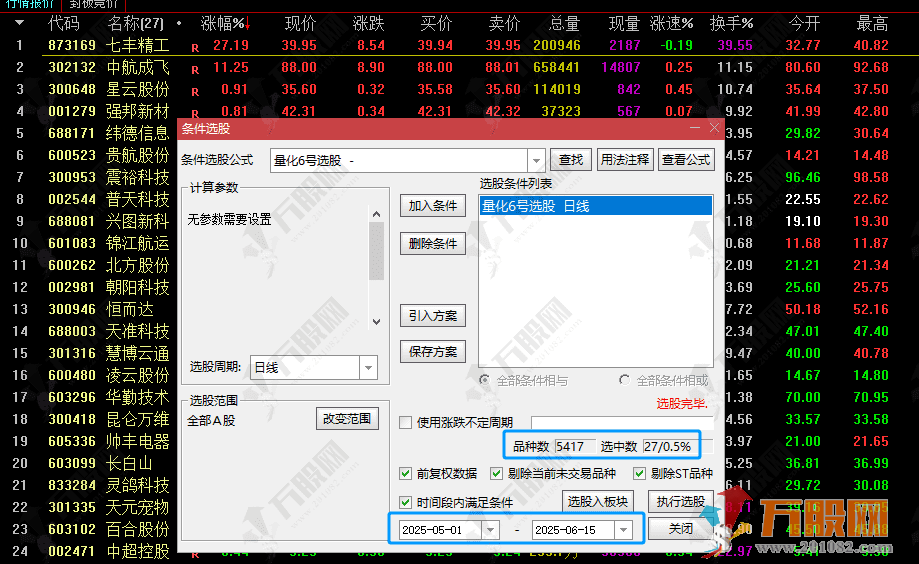Image resolution: width=919 pixels, height=564 pixels.
Task: Select stock 天元宠物 in the list
Action: click(x=138, y=507)
